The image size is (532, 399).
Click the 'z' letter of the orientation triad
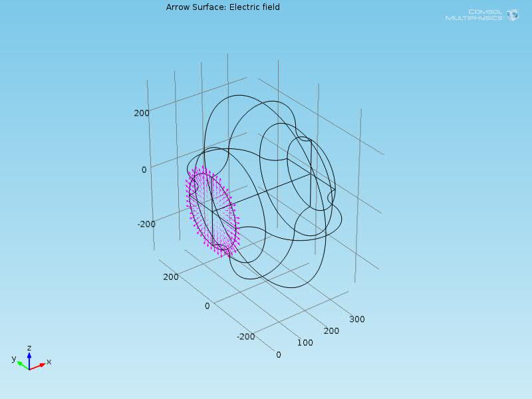click(x=29, y=348)
